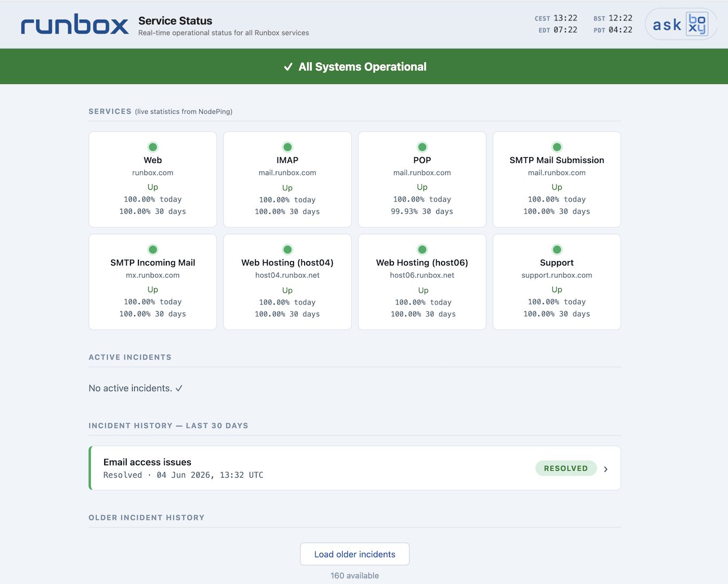This screenshot has height=584, width=728.
Task: Click the RESOLVED badge
Action: point(566,468)
